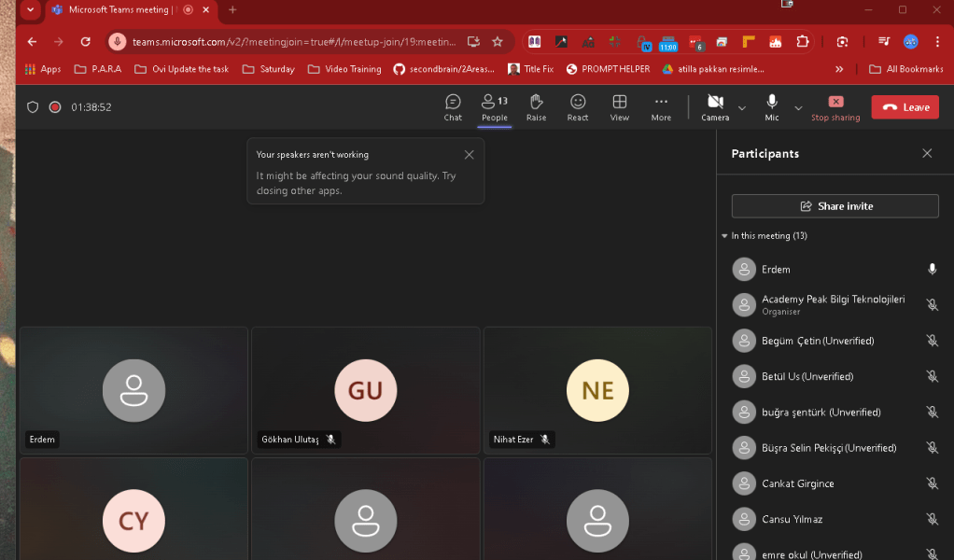Open the View layout options
The image size is (954, 560).
(620, 107)
